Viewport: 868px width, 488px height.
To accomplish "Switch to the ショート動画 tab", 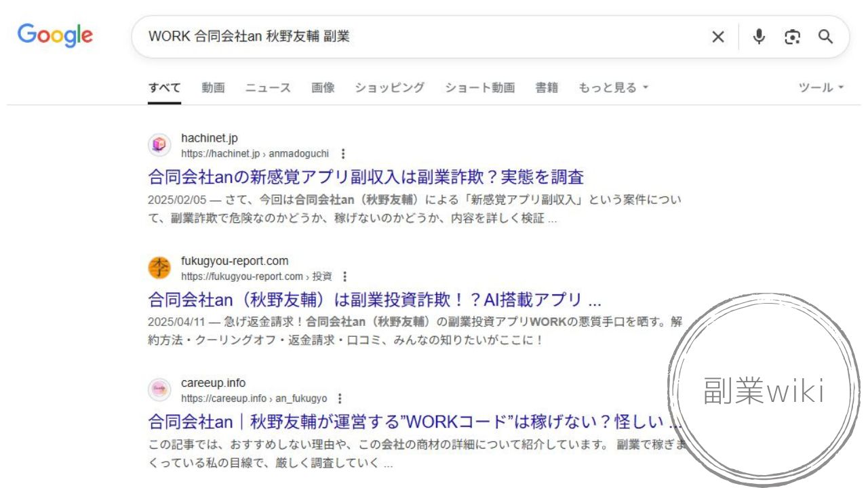I will (480, 87).
